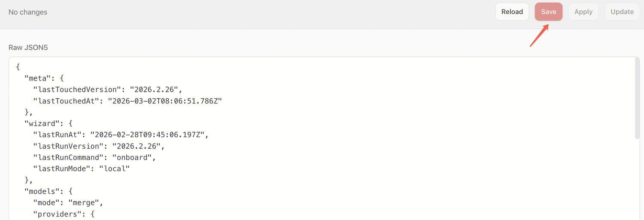The image size is (644, 220).
Task: Click the "onboard" value of lastRunCommand
Action: (136, 157)
